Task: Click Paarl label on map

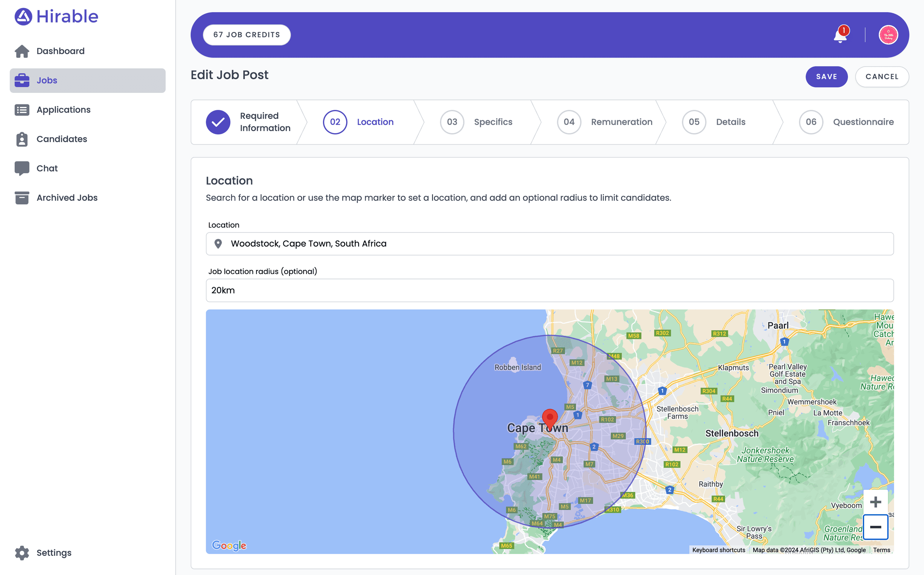Action: 777,326
